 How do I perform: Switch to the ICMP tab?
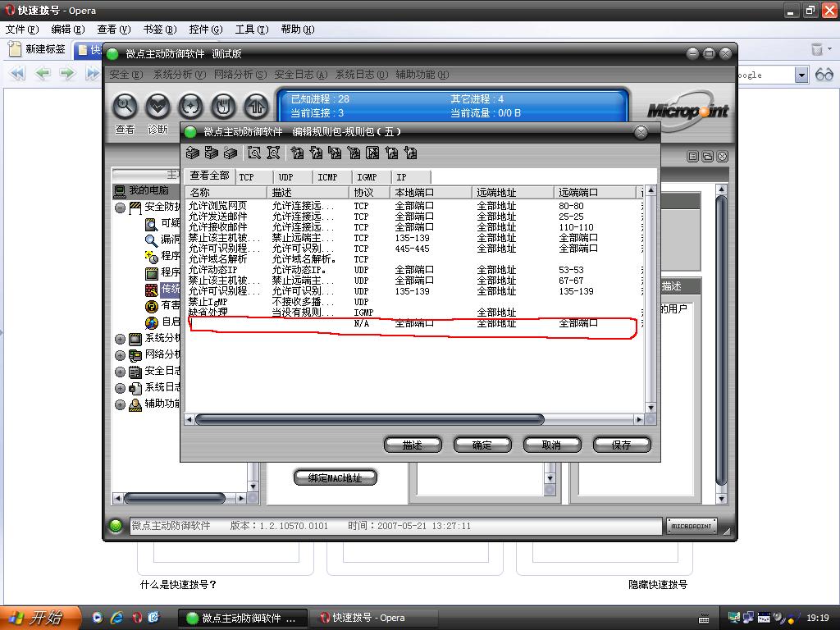(332, 177)
